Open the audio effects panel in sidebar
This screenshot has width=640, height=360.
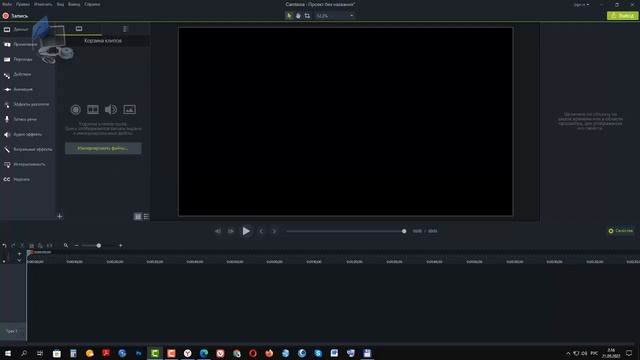(23, 134)
